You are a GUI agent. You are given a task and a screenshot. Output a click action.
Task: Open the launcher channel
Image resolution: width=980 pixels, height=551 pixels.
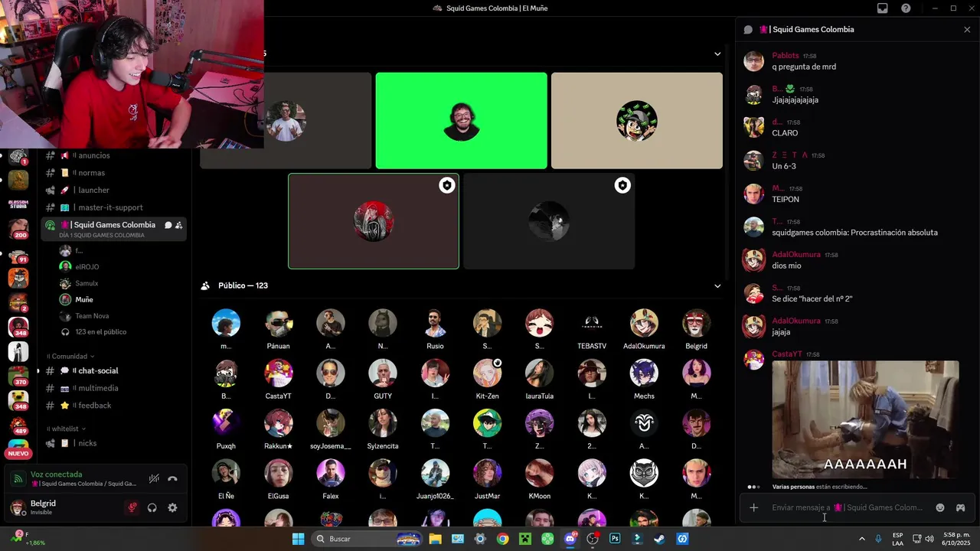coord(113,190)
